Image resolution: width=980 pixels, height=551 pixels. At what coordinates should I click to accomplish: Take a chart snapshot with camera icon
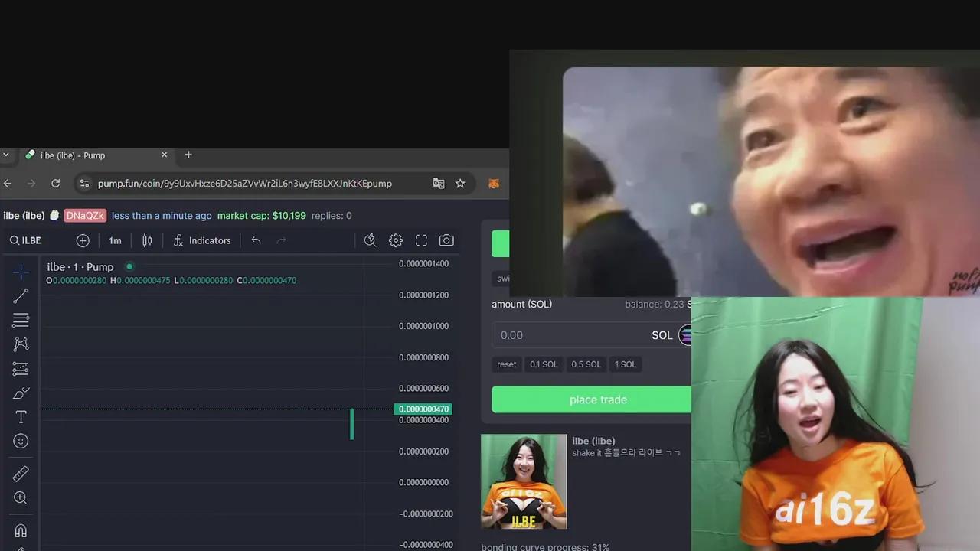pos(446,240)
